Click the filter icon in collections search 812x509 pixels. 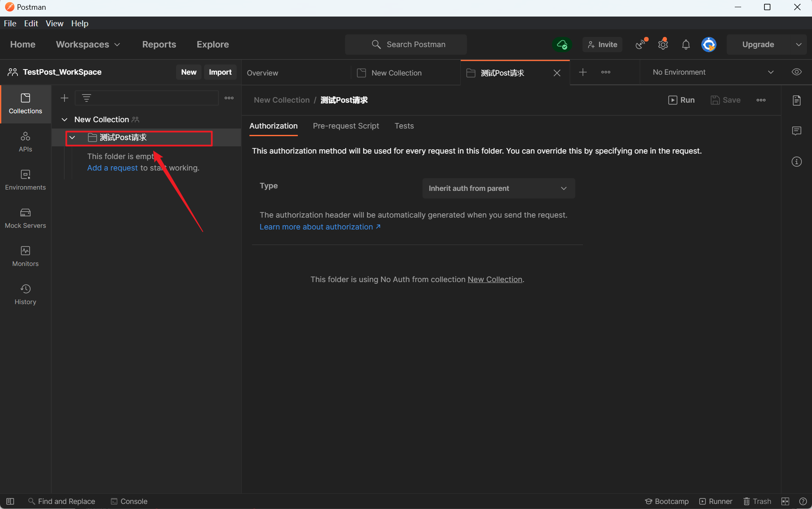coord(87,98)
